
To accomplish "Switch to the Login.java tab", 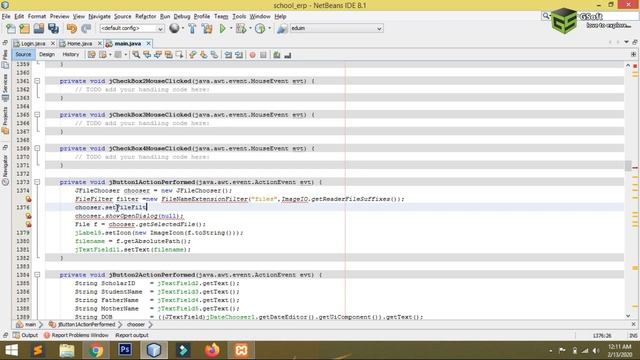I will pos(33,43).
